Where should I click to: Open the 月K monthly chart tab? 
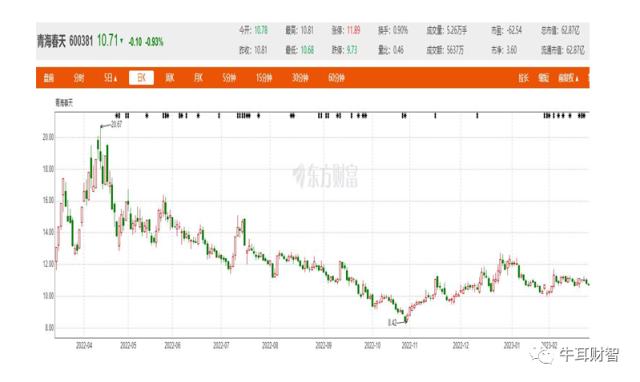[198, 78]
